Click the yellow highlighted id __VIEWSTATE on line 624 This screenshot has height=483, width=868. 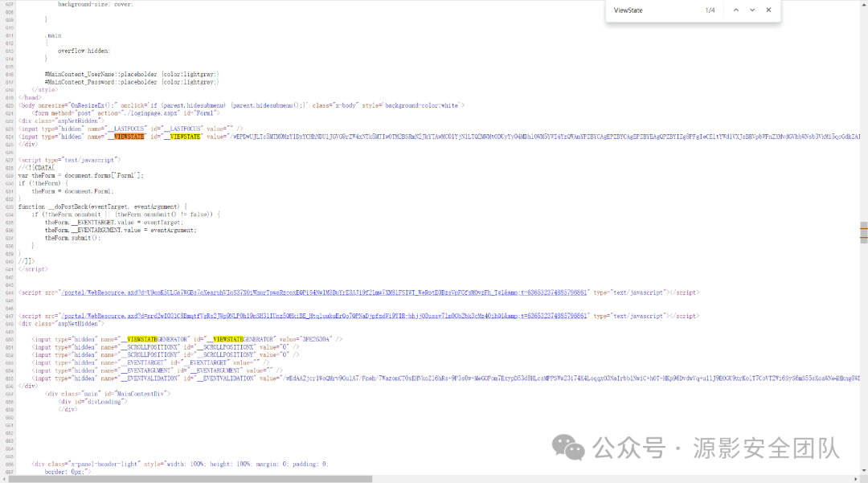point(185,137)
